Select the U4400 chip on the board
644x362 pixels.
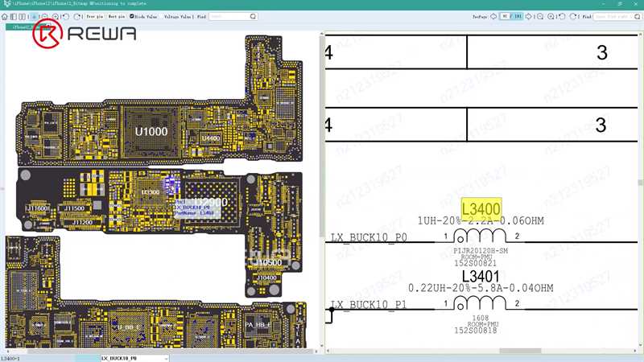211,138
